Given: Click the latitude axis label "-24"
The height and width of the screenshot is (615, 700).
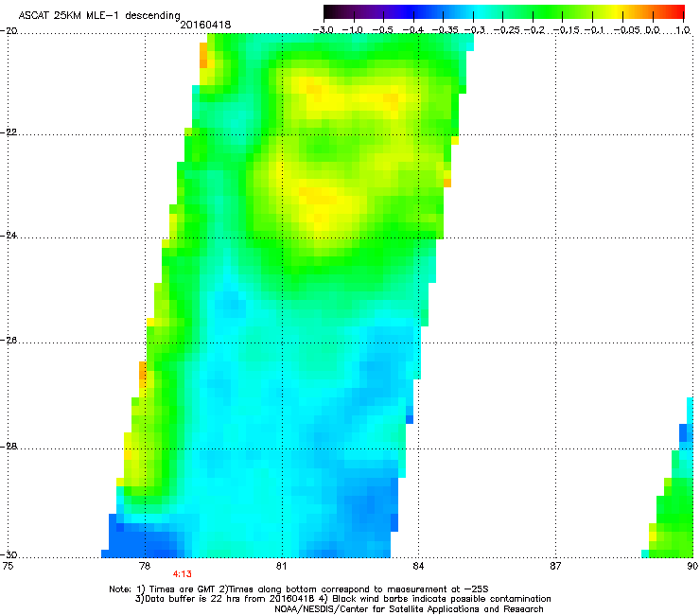Looking at the screenshot, I should click(x=9, y=235).
